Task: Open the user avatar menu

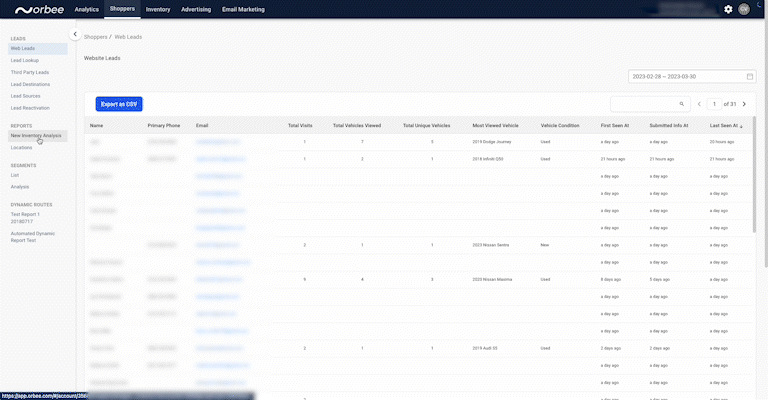Action: click(744, 9)
